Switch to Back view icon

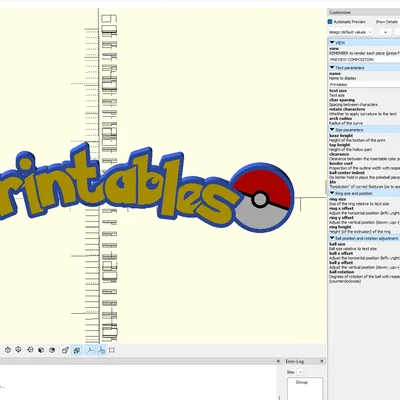coord(52,350)
